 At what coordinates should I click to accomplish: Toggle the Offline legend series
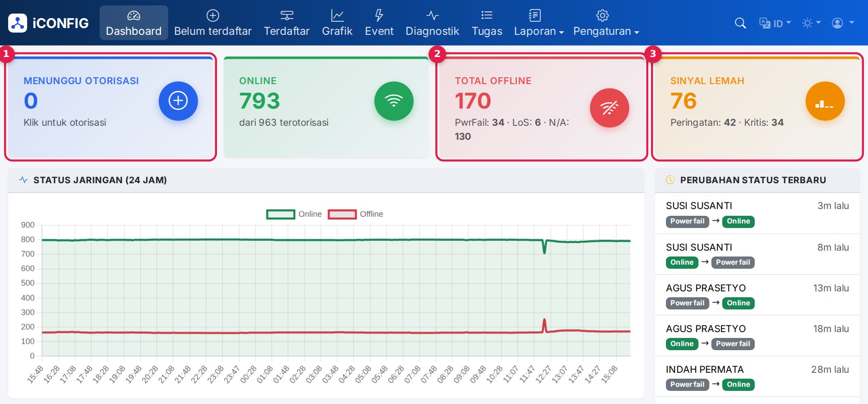coord(355,214)
